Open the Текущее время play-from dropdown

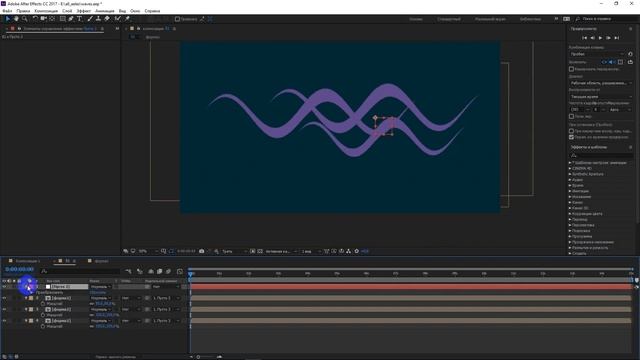click(601, 97)
